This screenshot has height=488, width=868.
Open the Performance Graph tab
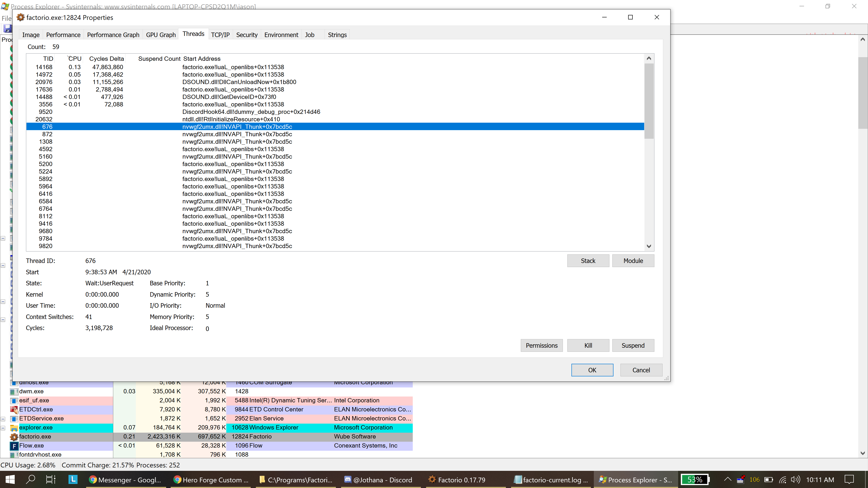pyautogui.click(x=113, y=35)
